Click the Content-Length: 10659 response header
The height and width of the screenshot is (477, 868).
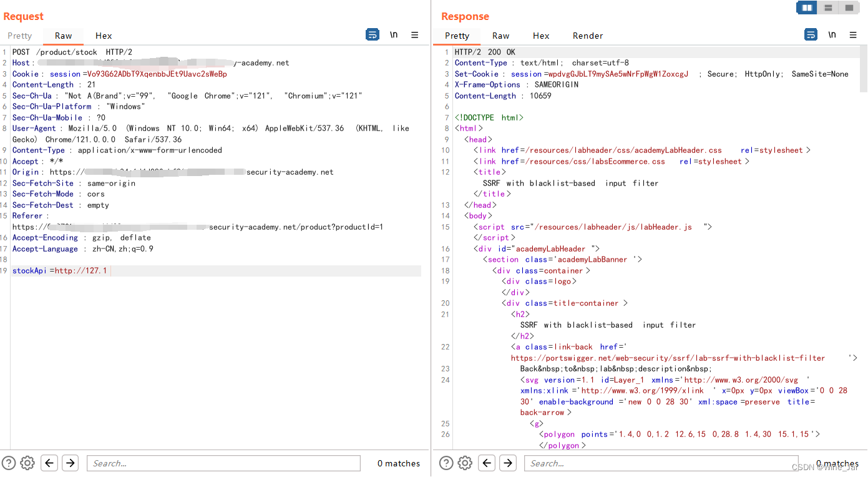503,96
